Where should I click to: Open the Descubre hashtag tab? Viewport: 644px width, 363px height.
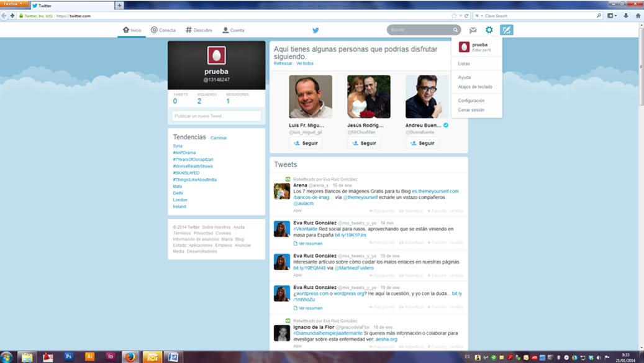coord(199,30)
